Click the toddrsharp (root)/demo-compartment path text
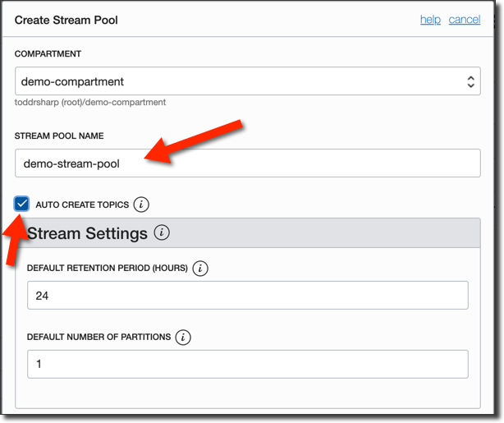Viewport: 504px width, 423px height. (90, 103)
